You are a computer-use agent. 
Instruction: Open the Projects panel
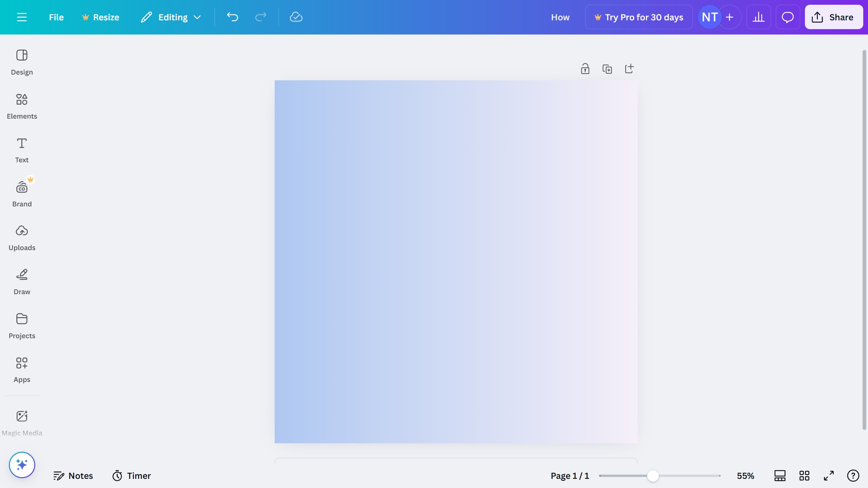[x=22, y=325]
